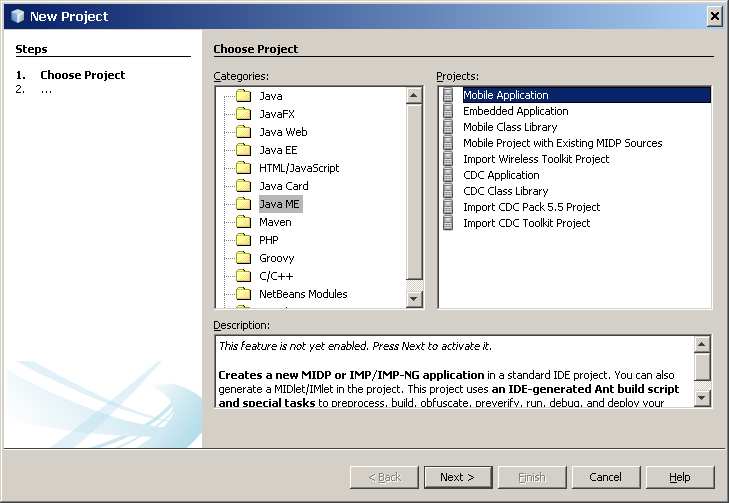Click the HTML/JavaScript folder icon

pos(243,168)
